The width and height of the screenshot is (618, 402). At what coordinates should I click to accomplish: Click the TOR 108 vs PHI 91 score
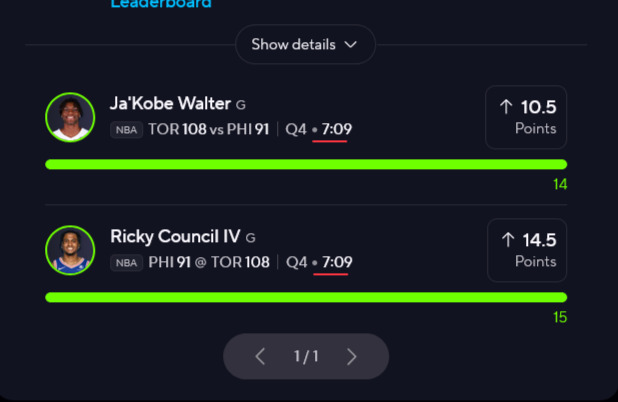208,130
